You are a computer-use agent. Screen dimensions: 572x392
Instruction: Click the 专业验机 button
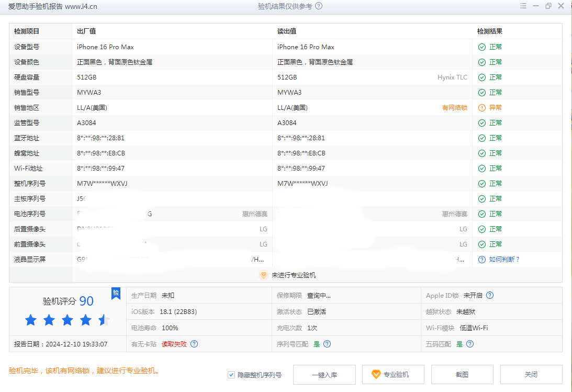(393, 375)
